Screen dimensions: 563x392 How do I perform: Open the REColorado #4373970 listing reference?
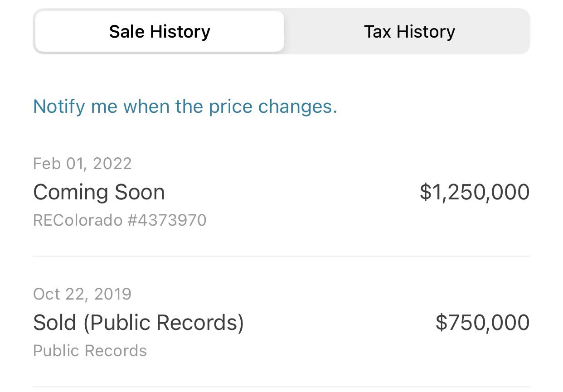coord(119,220)
